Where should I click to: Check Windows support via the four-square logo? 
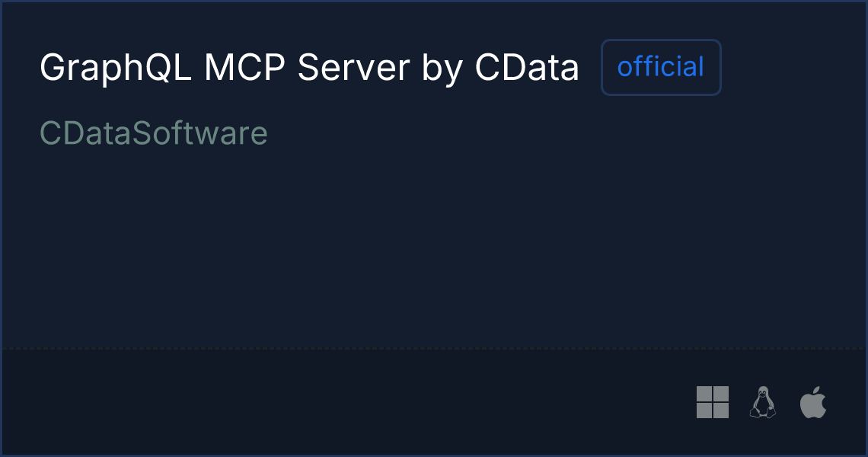713,402
